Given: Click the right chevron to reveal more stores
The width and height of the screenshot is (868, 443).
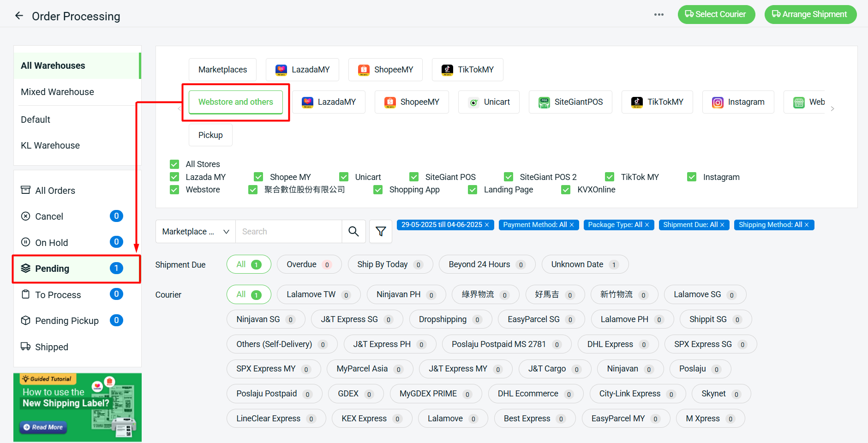Looking at the screenshot, I should 832,108.
